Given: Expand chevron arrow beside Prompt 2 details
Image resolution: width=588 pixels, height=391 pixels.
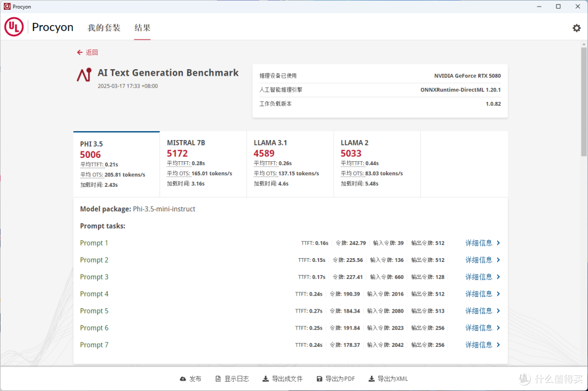Looking at the screenshot, I should coord(498,260).
